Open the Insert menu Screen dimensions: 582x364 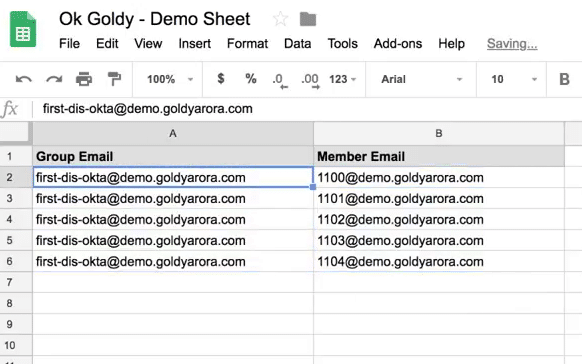tap(194, 44)
